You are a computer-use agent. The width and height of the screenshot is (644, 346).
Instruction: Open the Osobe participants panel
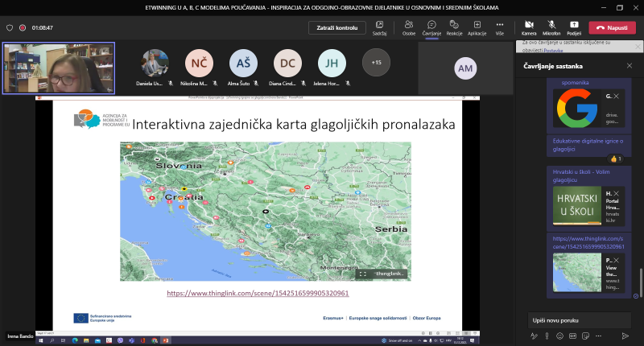point(409,25)
